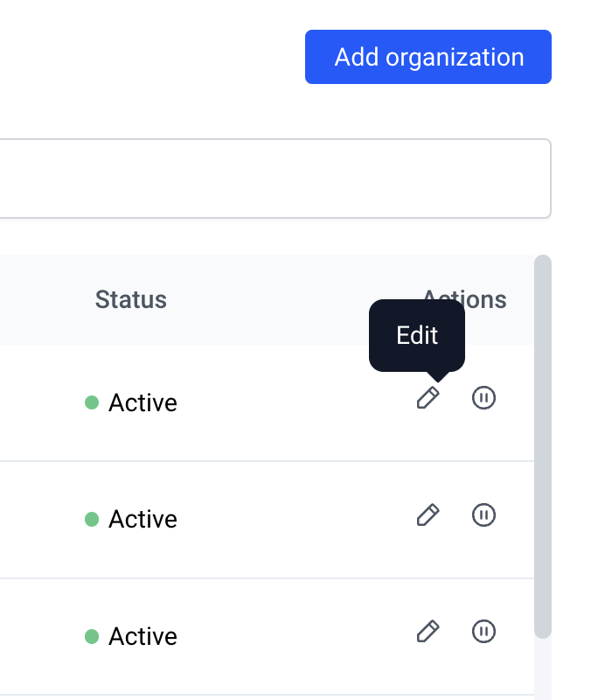Pause the third Active organization
The width and height of the screenshot is (598, 700).
tap(483, 631)
